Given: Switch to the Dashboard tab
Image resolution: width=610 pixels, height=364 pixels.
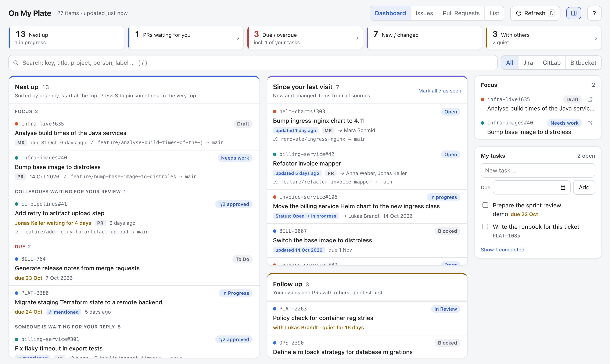Looking at the screenshot, I should click(390, 13).
